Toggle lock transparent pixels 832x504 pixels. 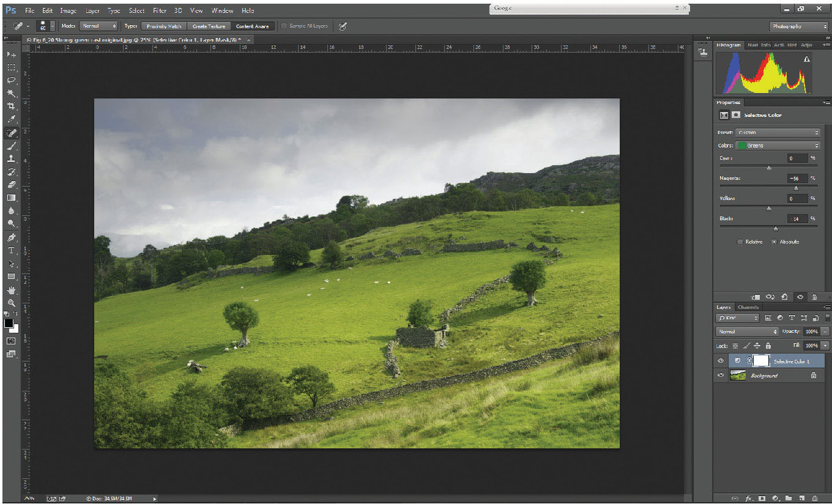pyautogui.click(x=735, y=346)
